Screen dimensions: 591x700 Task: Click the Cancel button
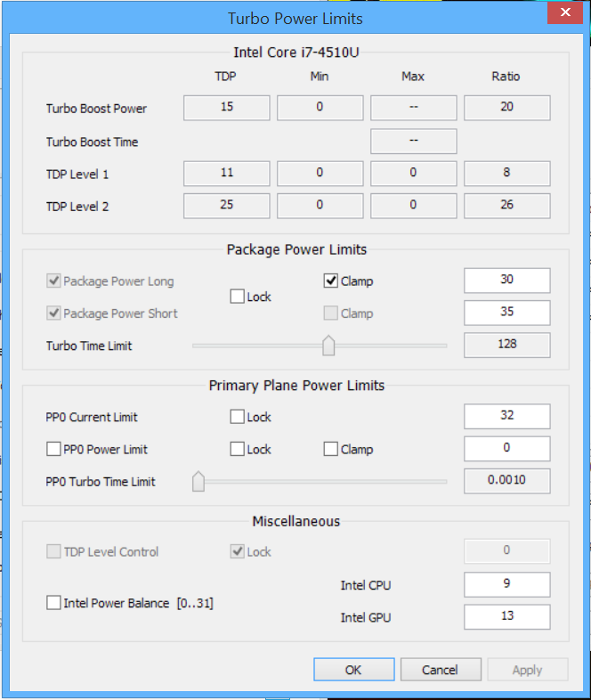[x=441, y=669]
